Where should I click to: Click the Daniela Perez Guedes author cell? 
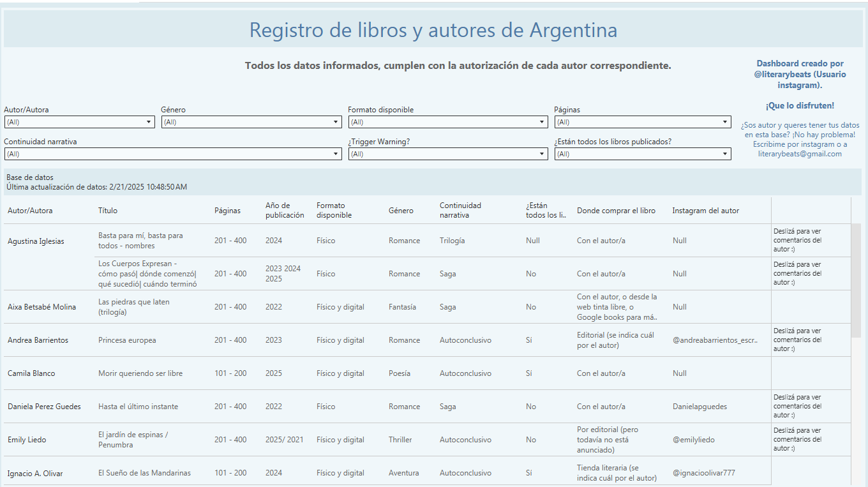click(x=44, y=407)
